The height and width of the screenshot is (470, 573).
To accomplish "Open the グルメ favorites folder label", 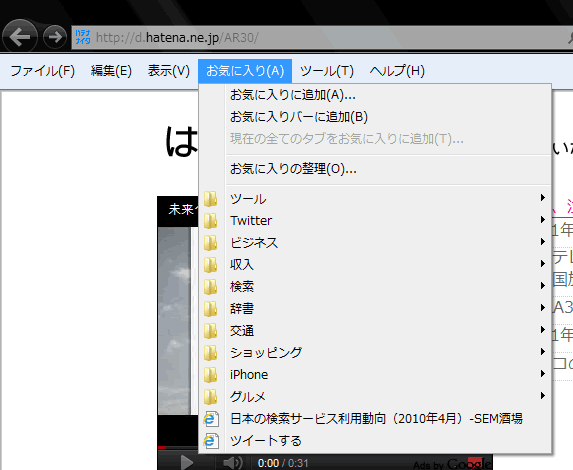I will pyautogui.click(x=247, y=397).
